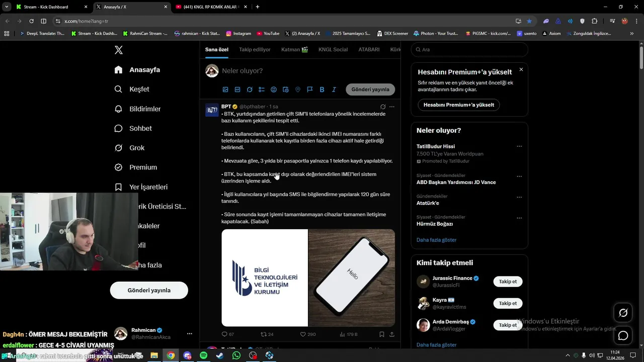Open options for Atatürk'e trend

point(519,197)
